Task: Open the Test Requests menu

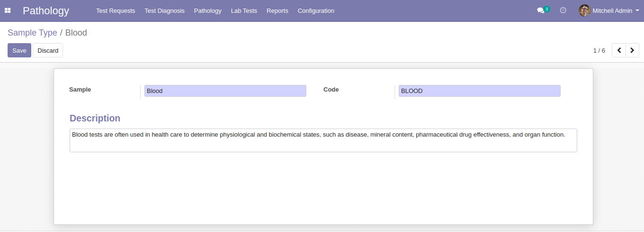Action: tap(116, 10)
